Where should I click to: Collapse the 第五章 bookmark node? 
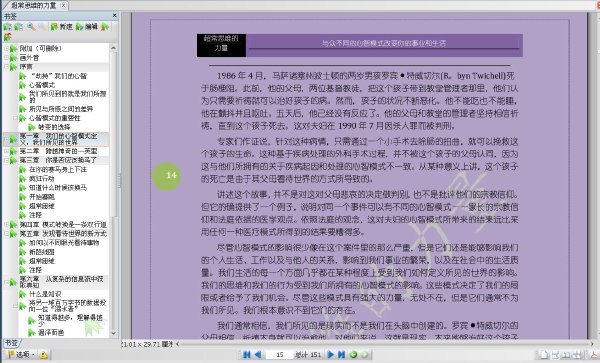(6, 234)
